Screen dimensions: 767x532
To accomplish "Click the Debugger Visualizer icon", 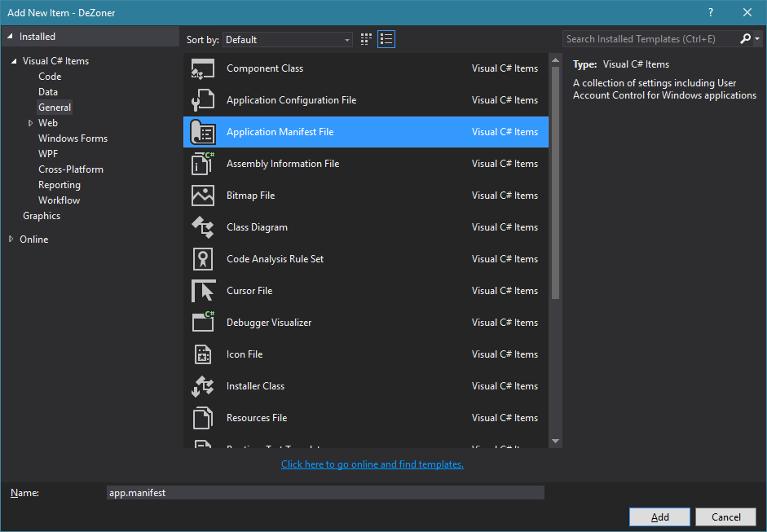I will coord(202,323).
